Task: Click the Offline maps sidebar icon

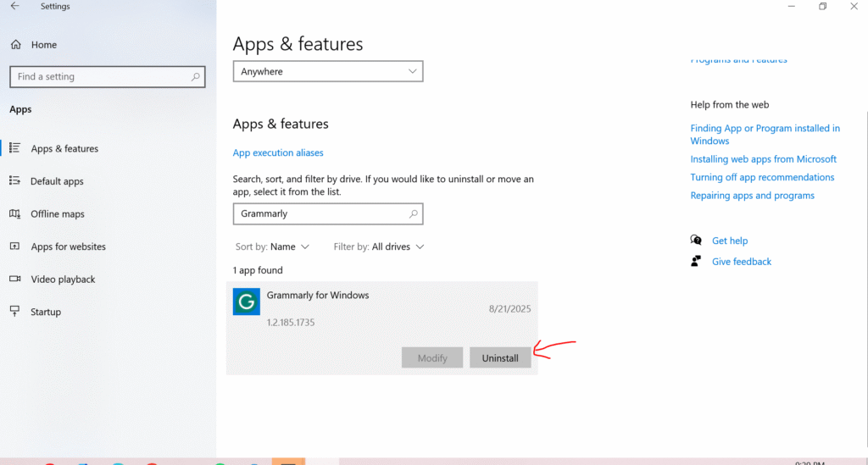Action: pyautogui.click(x=14, y=214)
